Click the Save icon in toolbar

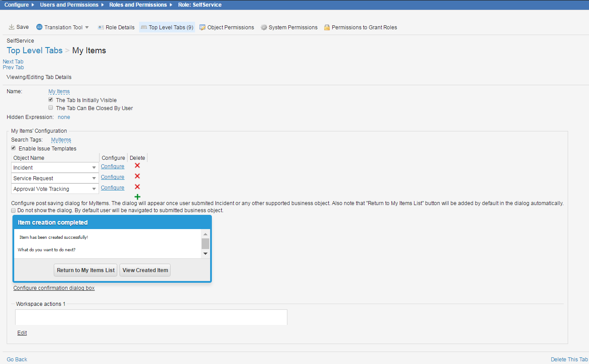click(12, 27)
